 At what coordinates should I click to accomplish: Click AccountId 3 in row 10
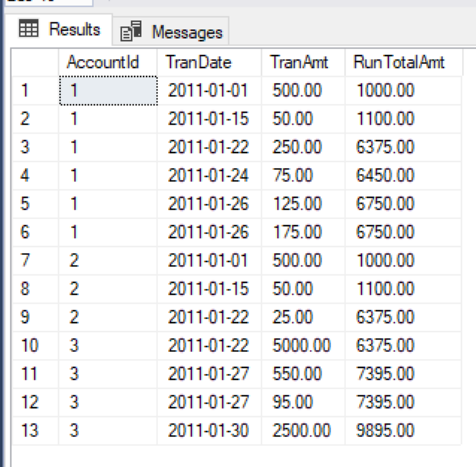pos(107,345)
